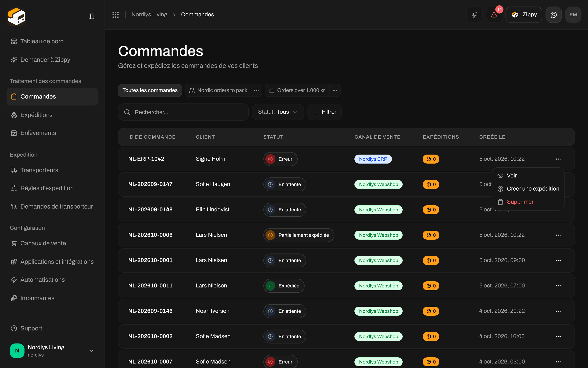The width and height of the screenshot is (588, 368).
Task: Open actions menu for NL-202610-0011
Action: click(558, 286)
